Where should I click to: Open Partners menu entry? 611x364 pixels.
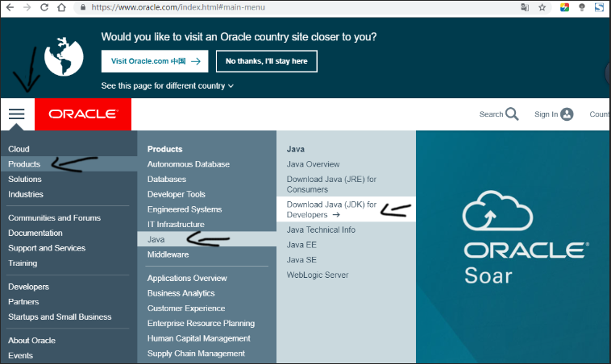23,302
